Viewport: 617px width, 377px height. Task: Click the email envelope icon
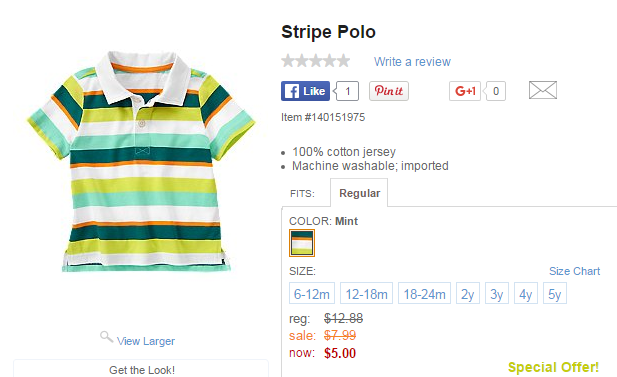pos(543,90)
